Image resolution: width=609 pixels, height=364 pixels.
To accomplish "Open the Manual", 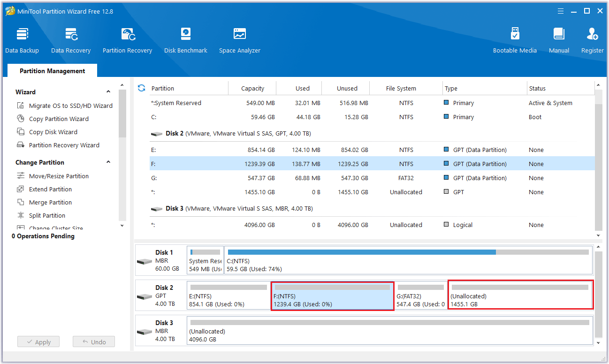I will pos(559,40).
